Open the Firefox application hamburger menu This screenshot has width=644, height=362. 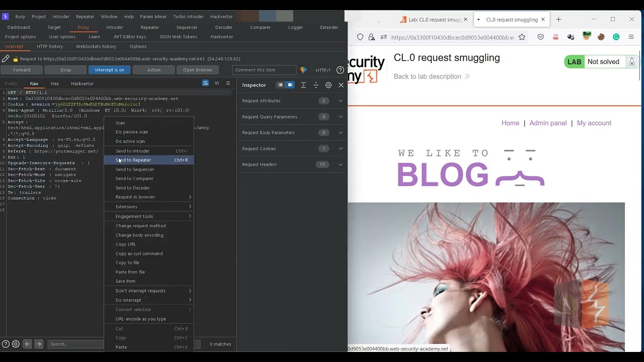coord(631,37)
